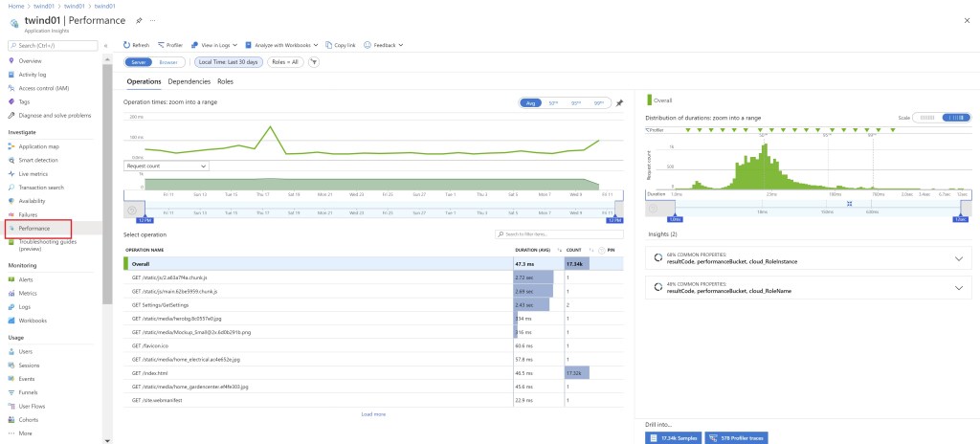Expand the 68% common properties insight
The width and height of the screenshot is (980, 444).
coord(959,258)
